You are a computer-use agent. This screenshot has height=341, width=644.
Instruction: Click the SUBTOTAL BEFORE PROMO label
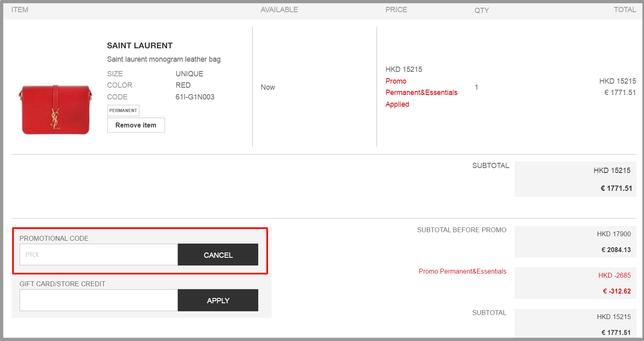click(462, 230)
